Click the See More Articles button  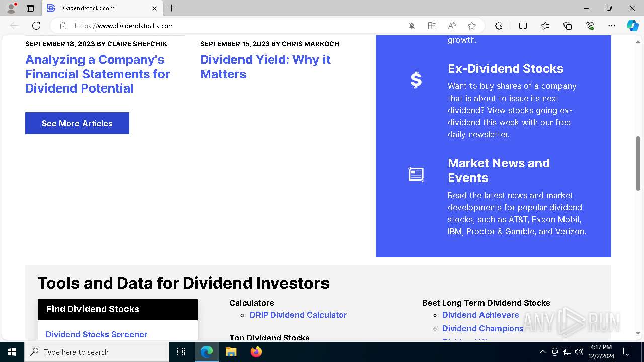point(77,123)
